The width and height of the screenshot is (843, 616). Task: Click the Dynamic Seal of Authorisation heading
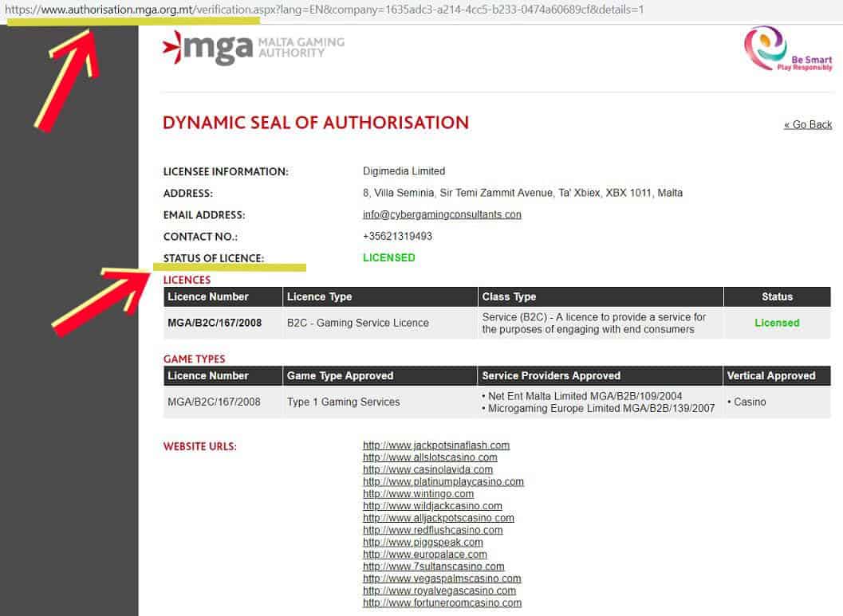pos(316,123)
